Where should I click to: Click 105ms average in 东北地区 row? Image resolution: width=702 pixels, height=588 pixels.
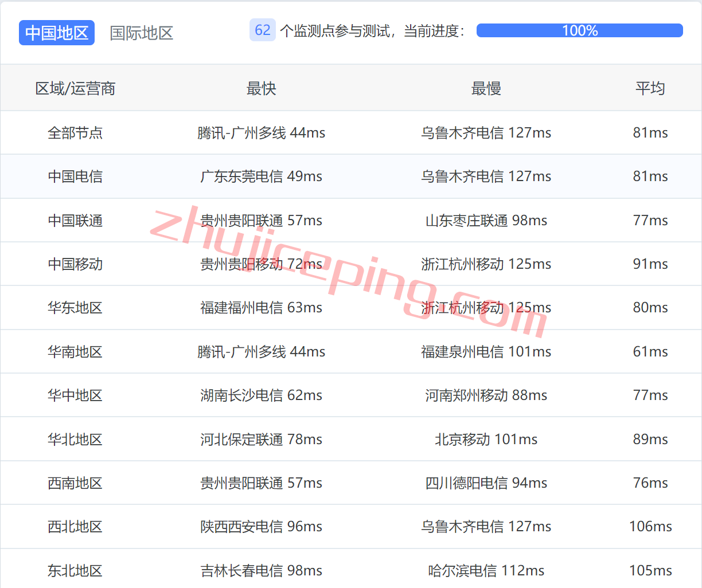point(650,571)
